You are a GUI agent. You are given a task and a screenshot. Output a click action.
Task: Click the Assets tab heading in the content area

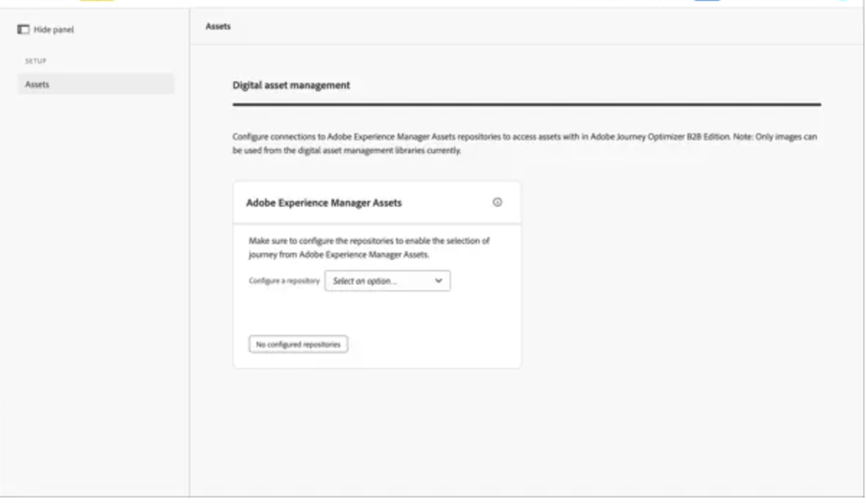[x=217, y=26]
